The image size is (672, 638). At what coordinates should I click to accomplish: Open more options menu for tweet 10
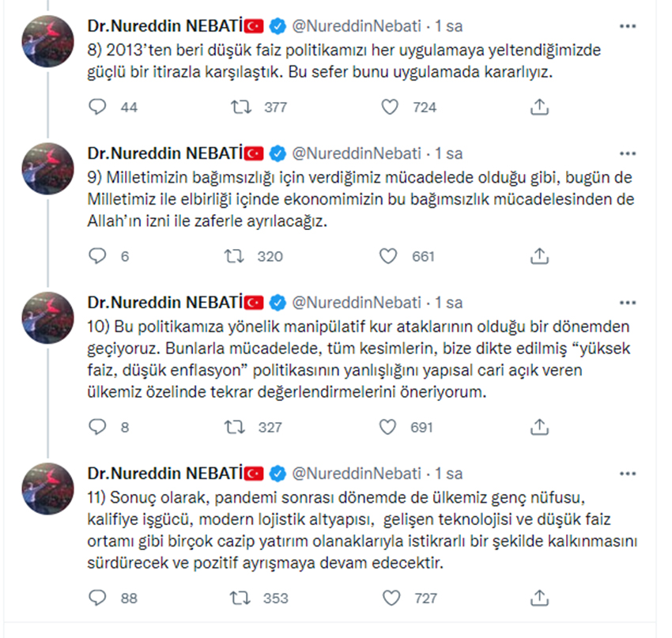point(628,303)
